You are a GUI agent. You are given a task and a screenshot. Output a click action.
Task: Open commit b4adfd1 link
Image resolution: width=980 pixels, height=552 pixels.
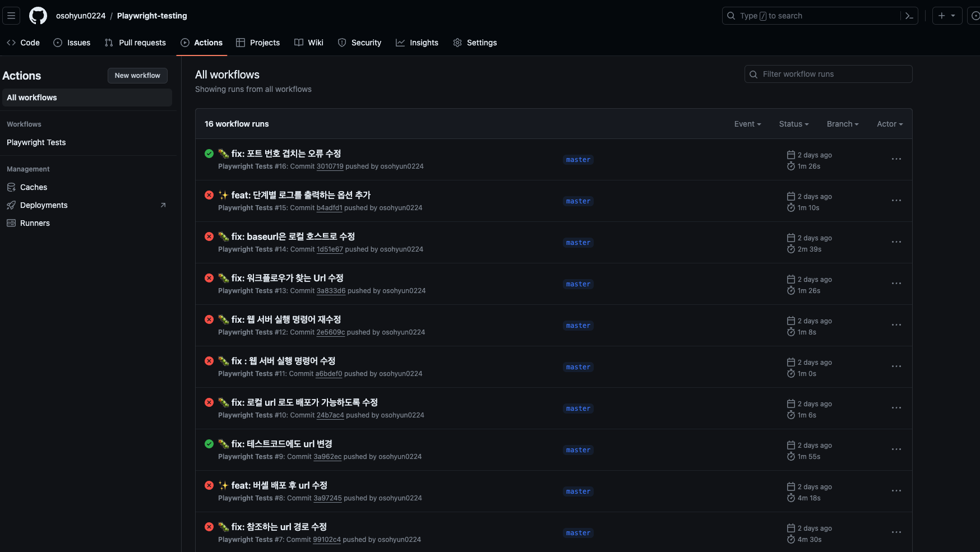(x=330, y=208)
